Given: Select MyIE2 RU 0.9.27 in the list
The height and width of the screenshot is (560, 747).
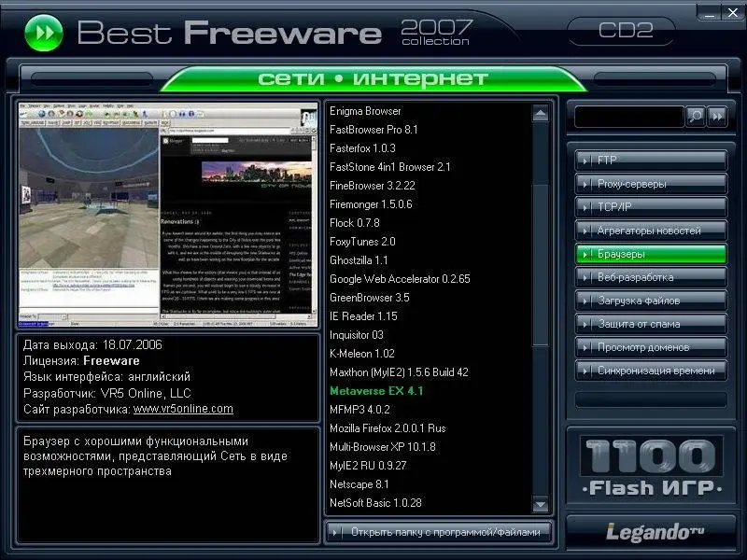Looking at the screenshot, I should [x=368, y=465].
